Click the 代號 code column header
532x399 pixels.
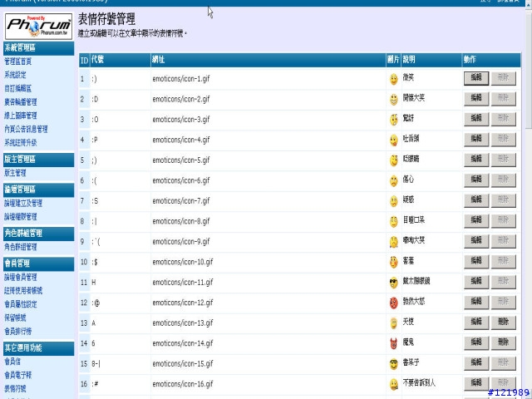pos(121,60)
